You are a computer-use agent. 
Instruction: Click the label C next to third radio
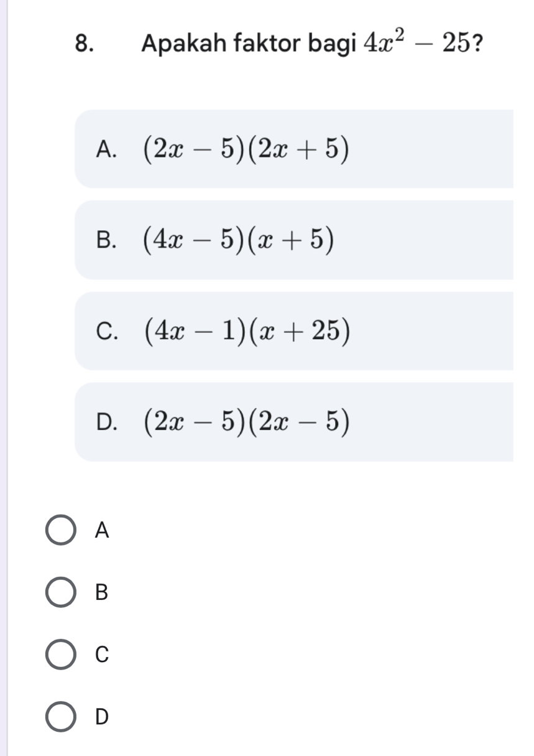(101, 655)
